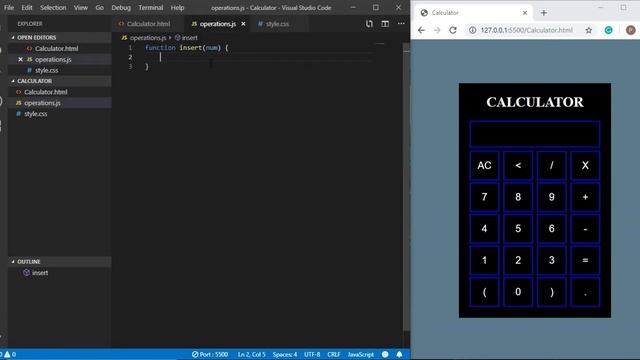The height and width of the screenshot is (360, 640).
Task: Open the File menu in VS Code
Action: [x=9, y=7]
